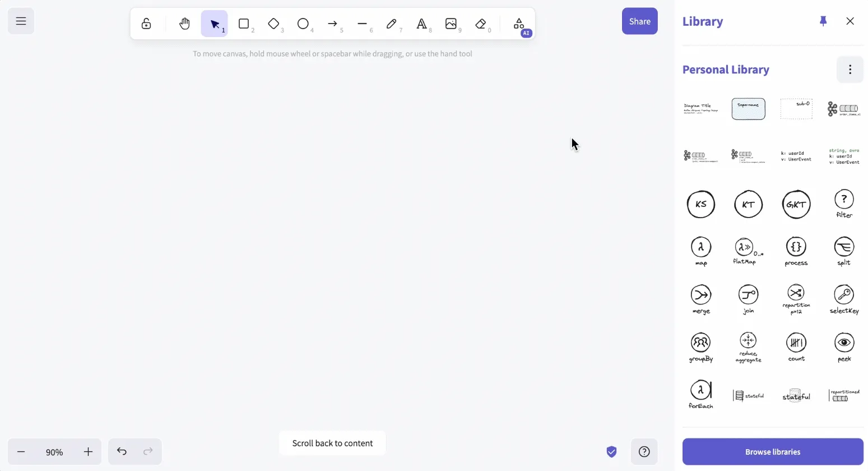
Task: Select the Line tool
Action: tap(362, 24)
